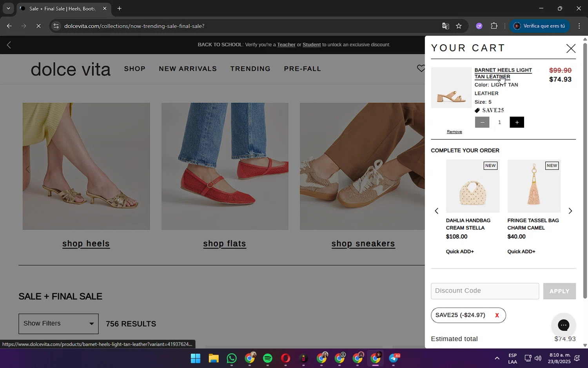Stop loading the page
588x368 pixels.
[x=38, y=26]
